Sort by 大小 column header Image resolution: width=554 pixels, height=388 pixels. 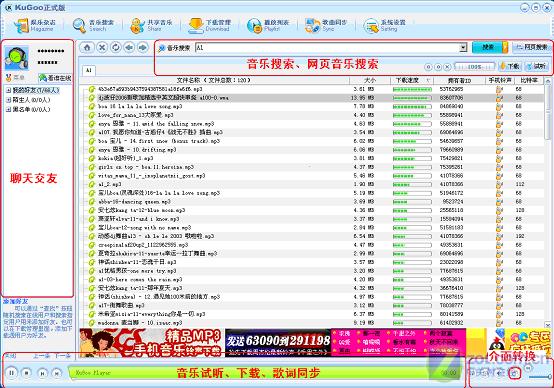pos(370,80)
